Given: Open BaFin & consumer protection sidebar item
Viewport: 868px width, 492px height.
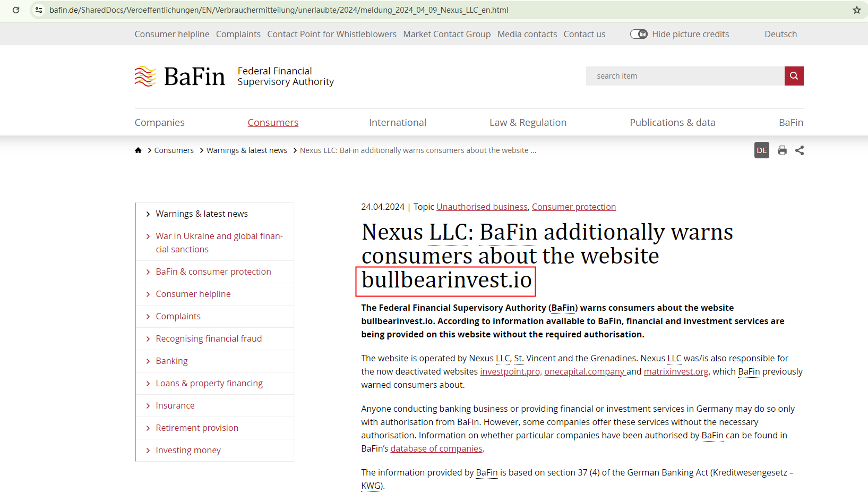Looking at the screenshot, I should tap(213, 272).
